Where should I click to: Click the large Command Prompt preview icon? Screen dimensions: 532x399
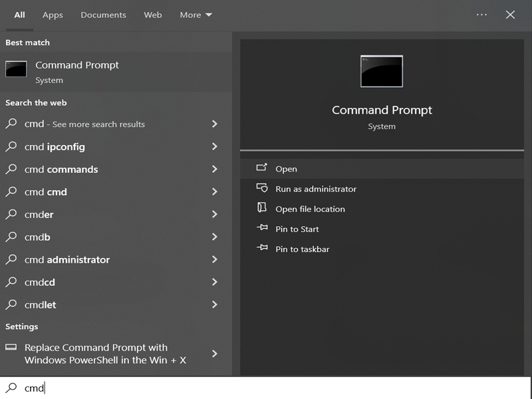(x=382, y=71)
